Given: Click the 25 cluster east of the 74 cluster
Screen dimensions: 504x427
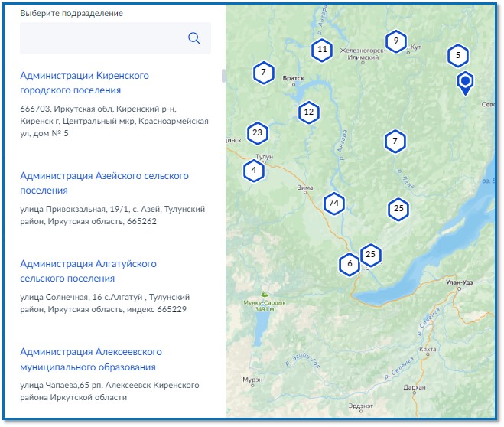Looking at the screenshot, I should 398,208.
